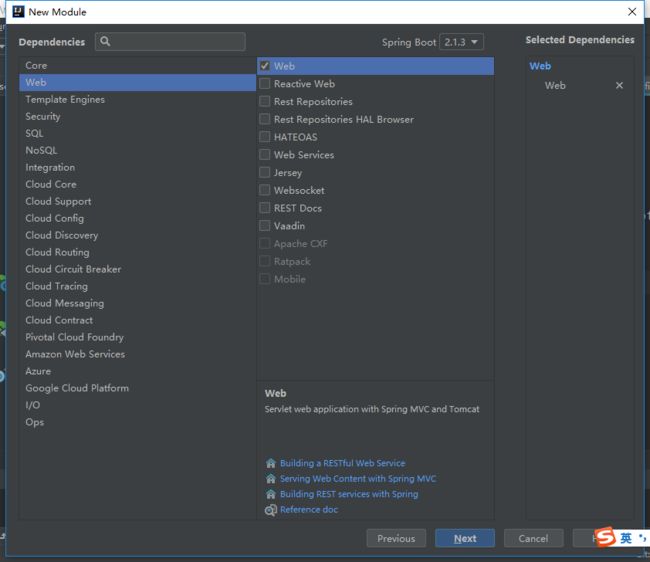Tick the Web Services checkbox
The width and height of the screenshot is (650, 562).
[x=264, y=155]
